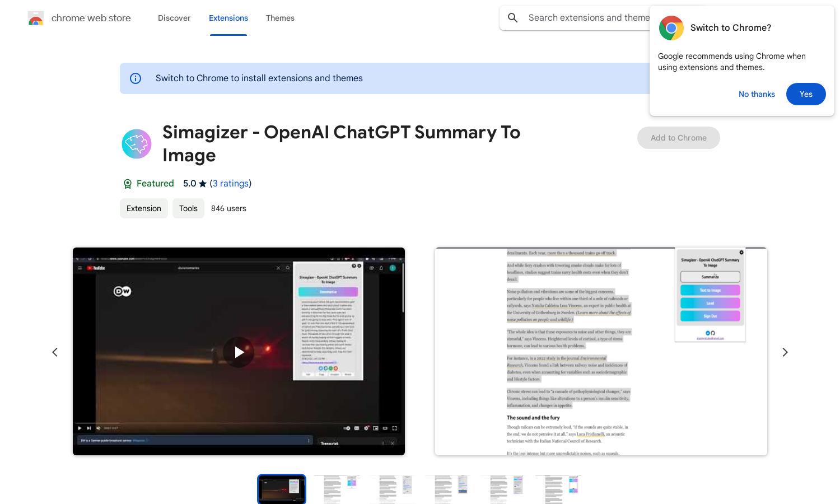The width and height of the screenshot is (840, 504).
Task: Click the 846 users text
Action: coord(228,208)
